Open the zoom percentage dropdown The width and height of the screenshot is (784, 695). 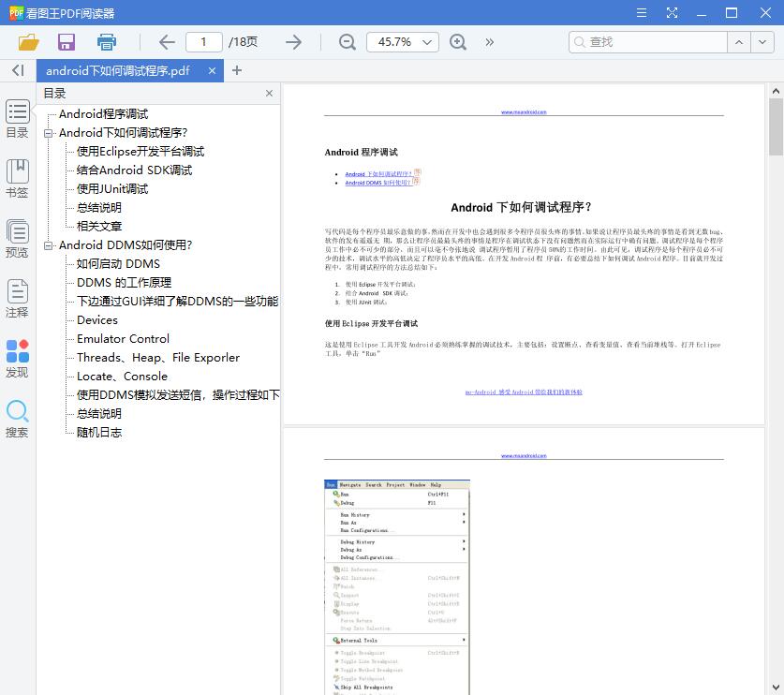tap(402, 42)
